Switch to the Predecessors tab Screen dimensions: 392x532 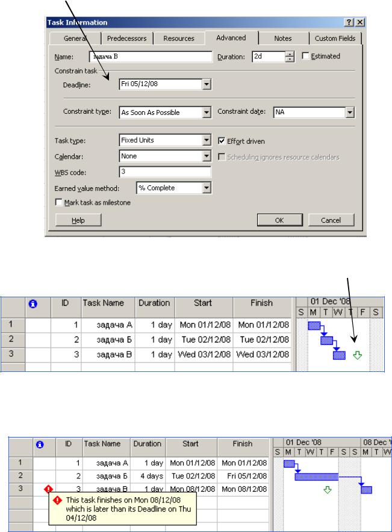tap(126, 39)
